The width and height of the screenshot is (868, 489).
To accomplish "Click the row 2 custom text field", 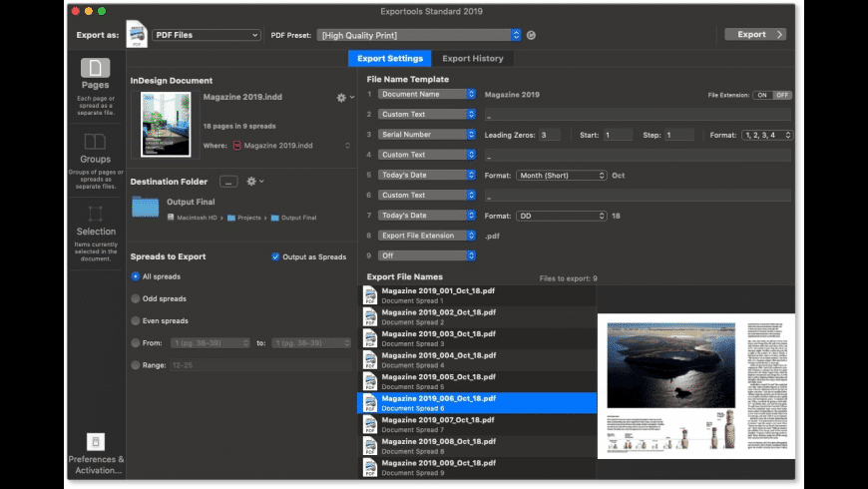I will tap(638, 115).
